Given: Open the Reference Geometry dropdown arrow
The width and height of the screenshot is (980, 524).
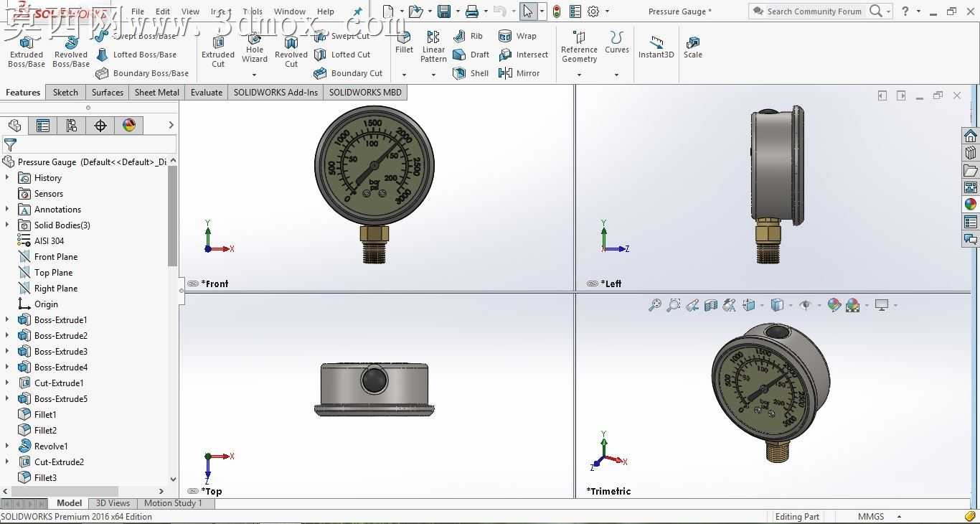Looking at the screenshot, I should pyautogui.click(x=579, y=74).
